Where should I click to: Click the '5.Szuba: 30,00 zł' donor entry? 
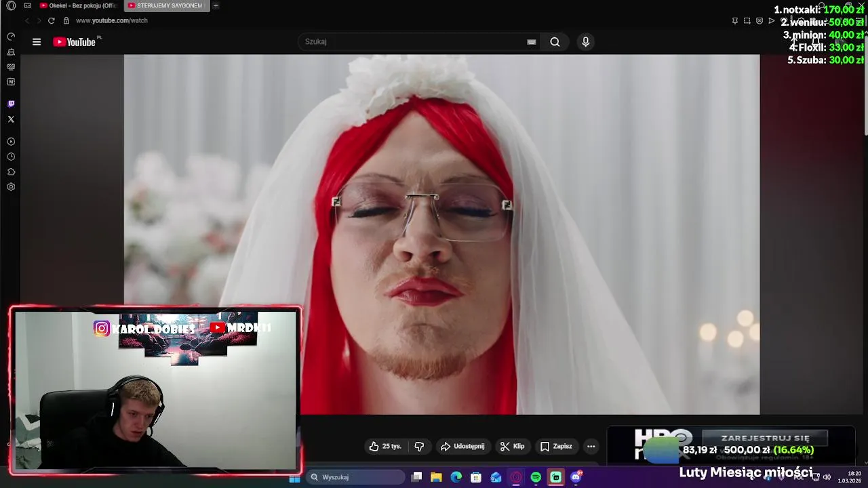[x=825, y=60]
